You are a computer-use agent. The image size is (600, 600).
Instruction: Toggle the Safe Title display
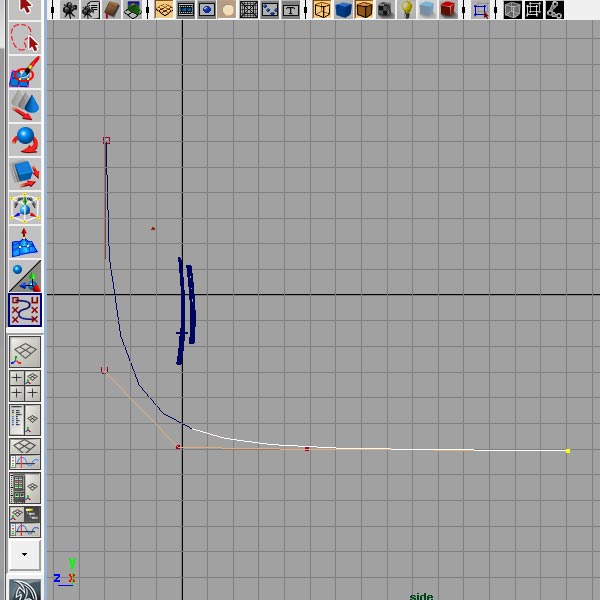pos(291,10)
